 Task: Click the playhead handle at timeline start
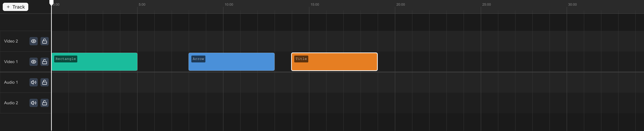tap(51, 3)
